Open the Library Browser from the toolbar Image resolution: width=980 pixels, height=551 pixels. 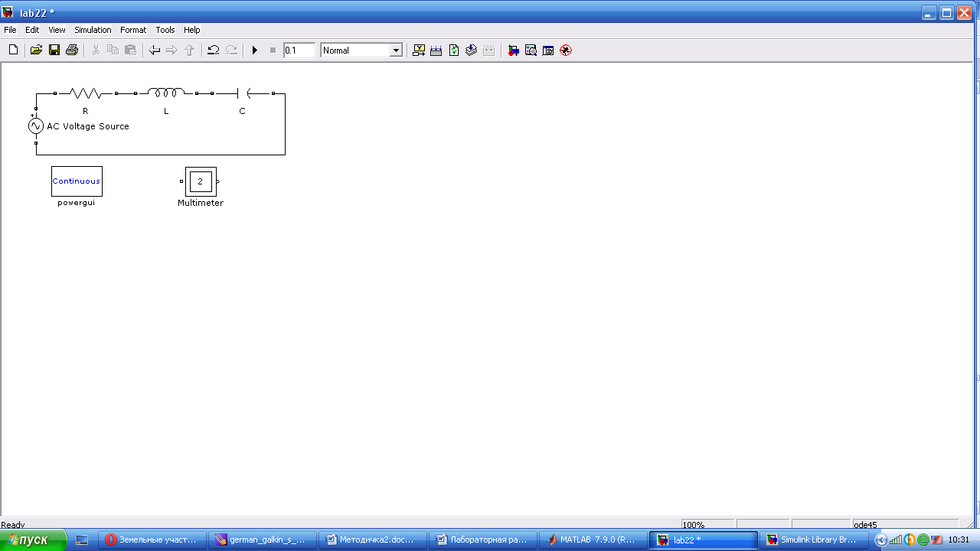pos(513,51)
